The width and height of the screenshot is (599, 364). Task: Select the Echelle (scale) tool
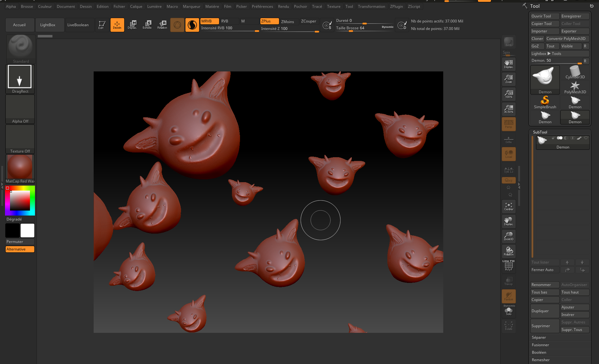click(x=147, y=25)
